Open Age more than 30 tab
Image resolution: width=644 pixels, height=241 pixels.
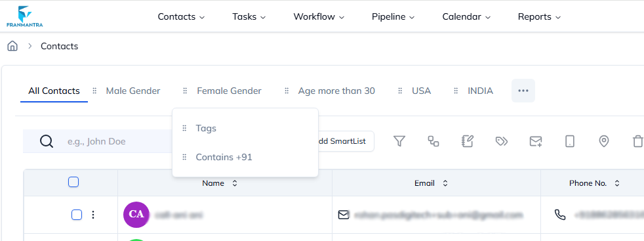(x=336, y=91)
